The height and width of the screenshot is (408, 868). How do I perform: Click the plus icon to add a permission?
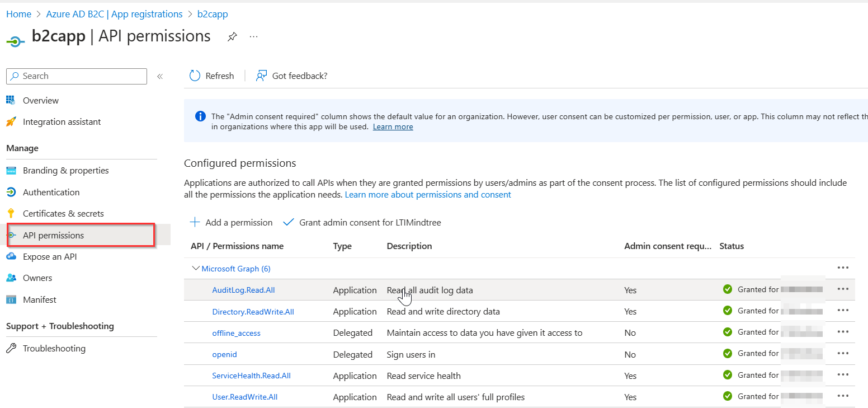click(194, 222)
